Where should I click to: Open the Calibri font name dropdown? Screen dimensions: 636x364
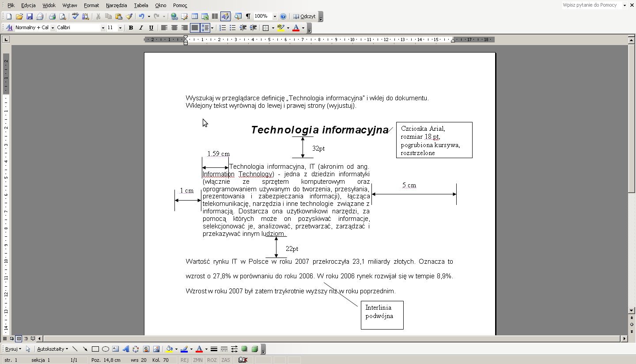pyautogui.click(x=103, y=28)
